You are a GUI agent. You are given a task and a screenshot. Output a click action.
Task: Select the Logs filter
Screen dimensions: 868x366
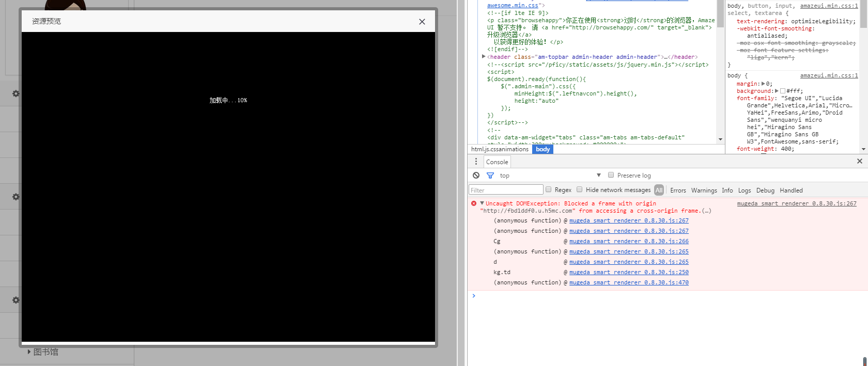point(745,190)
